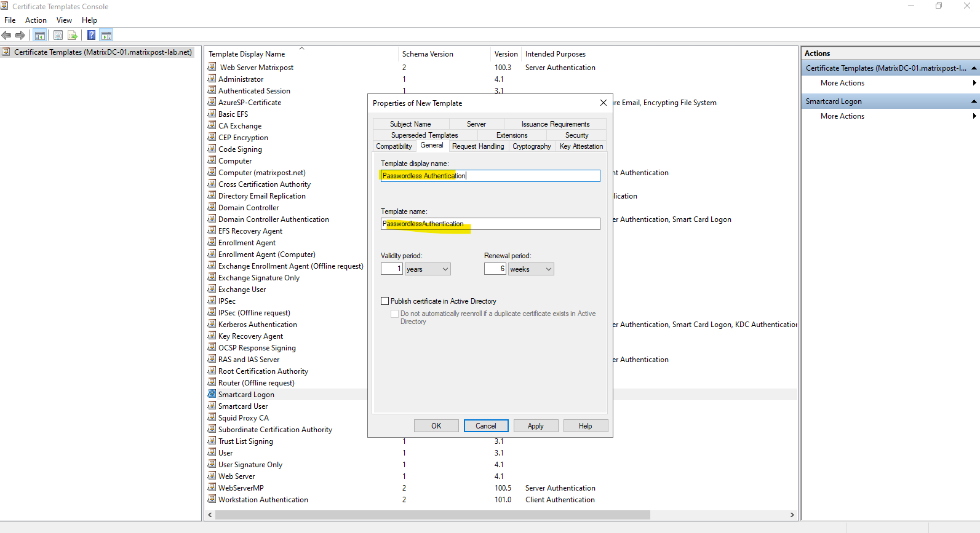Screen dimensions: 980x533
Task: Click the scroll right arrow of the template list
Action: [x=792, y=515]
